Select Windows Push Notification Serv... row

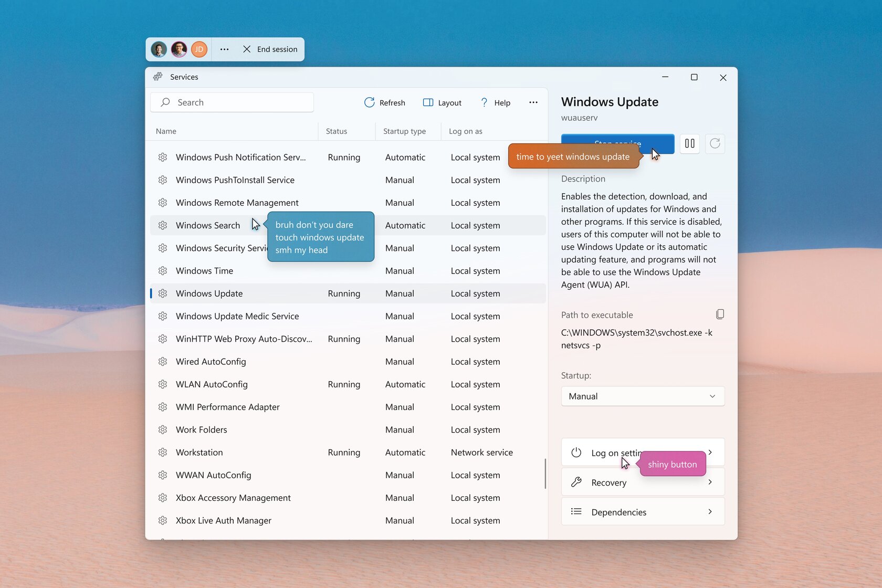point(348,157)
